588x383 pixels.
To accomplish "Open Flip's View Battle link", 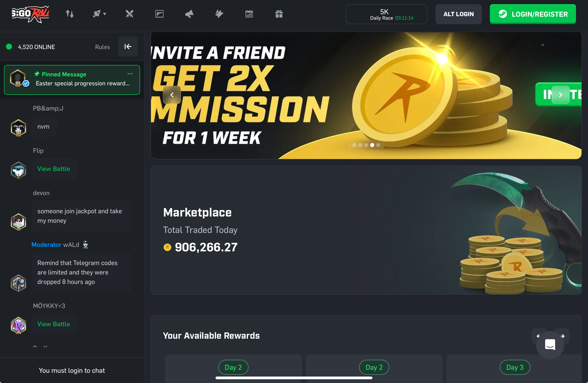I will 54,169.
